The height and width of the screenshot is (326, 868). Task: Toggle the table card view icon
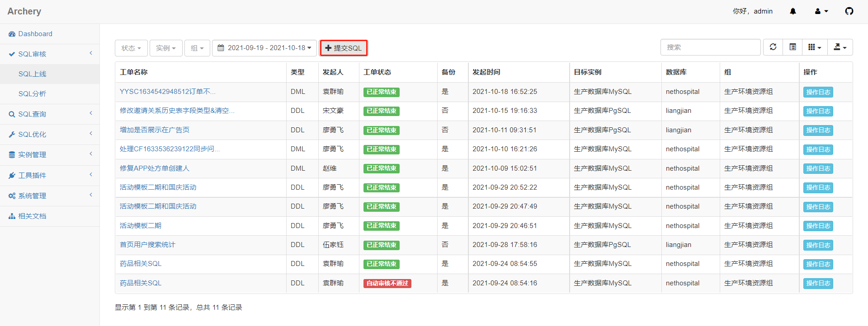[793, 47]
